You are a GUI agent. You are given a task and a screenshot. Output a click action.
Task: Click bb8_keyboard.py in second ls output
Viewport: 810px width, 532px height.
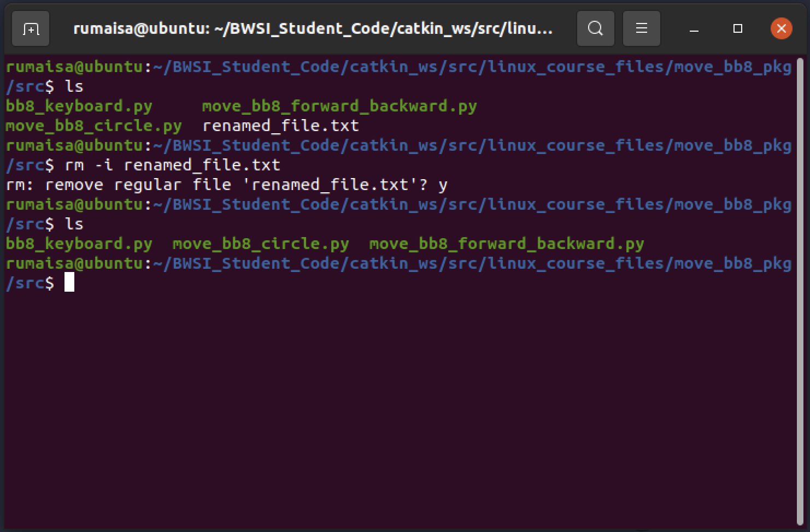point(79,244)
